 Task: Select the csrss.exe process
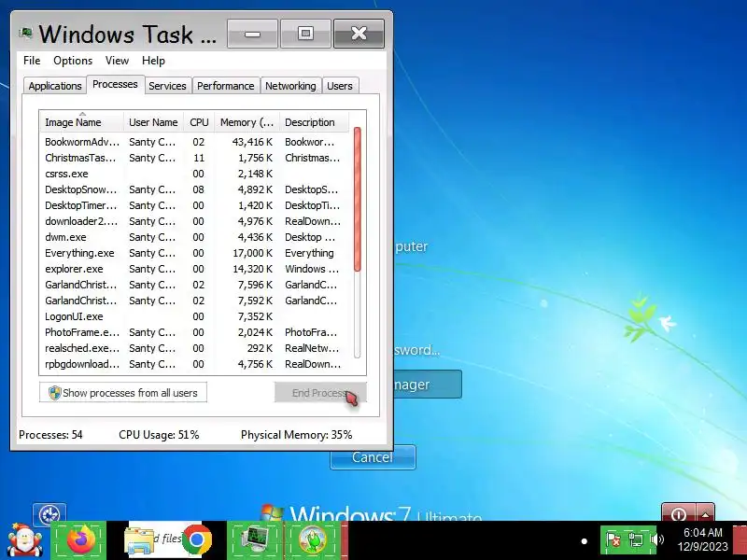coord(194,174)
